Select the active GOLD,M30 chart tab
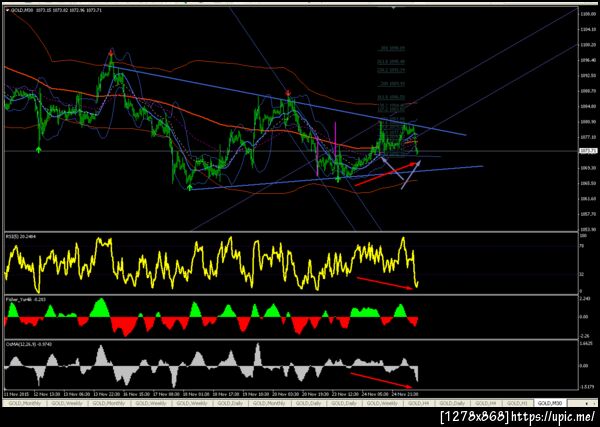The image size is (600, 427). tap(550, 403)
